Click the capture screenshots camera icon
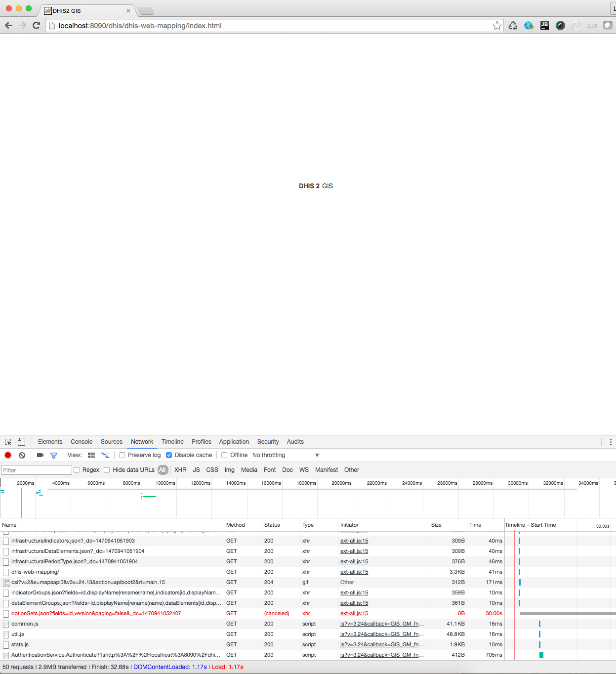Viewport: 616px width, 674px height. tap(41, 455)
